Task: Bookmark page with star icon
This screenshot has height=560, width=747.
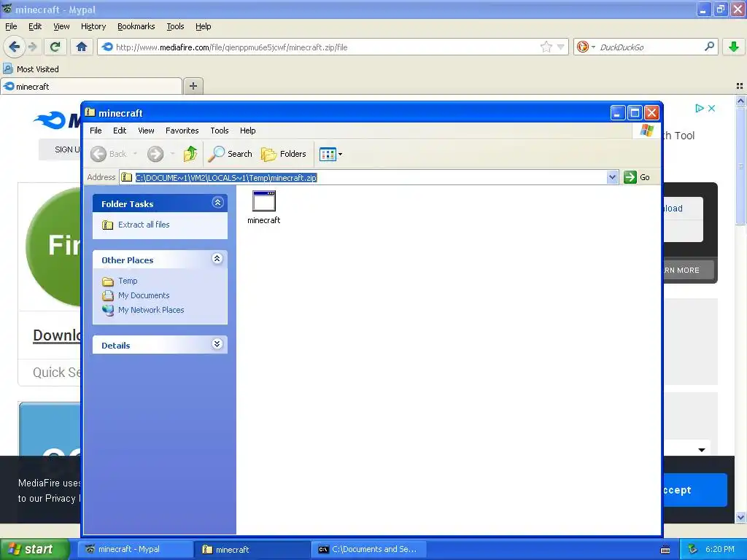Action: [546, 47]
